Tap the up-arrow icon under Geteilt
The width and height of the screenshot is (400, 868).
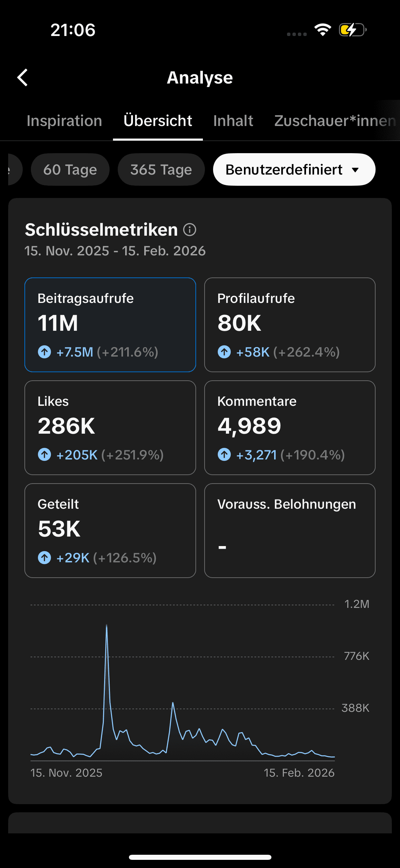44,558
